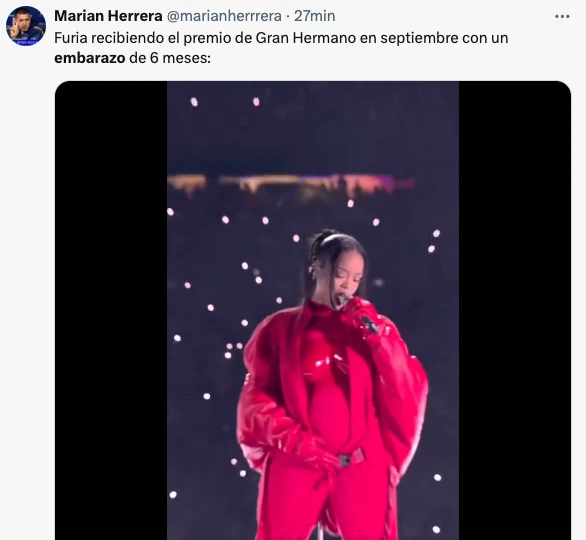
Task: Click the bold word embarazo
Action: pyautogui.click(x=89, y=58)
